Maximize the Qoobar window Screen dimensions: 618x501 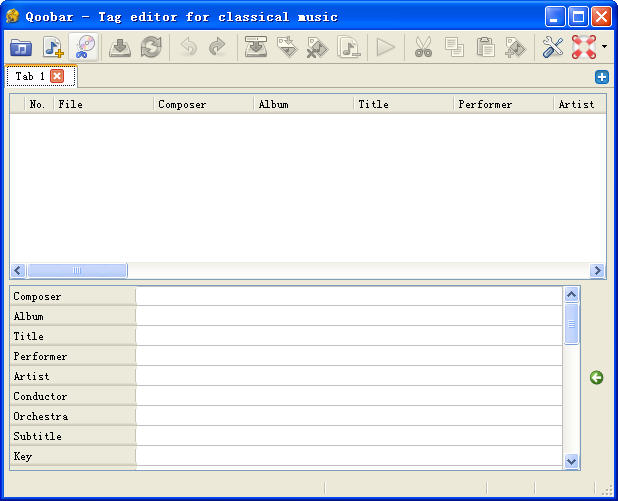click(x=578, y=17)
